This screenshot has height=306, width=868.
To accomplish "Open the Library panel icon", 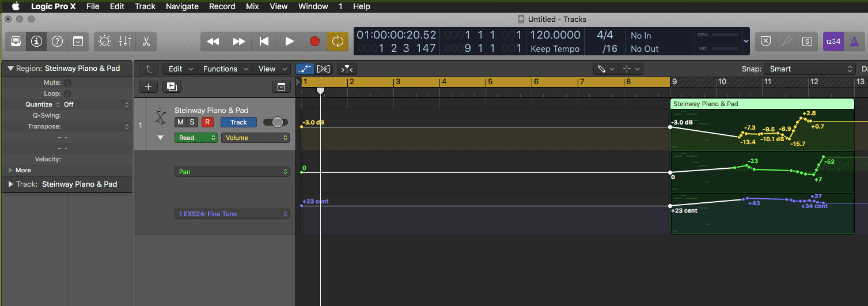I will tap(16, 41).
